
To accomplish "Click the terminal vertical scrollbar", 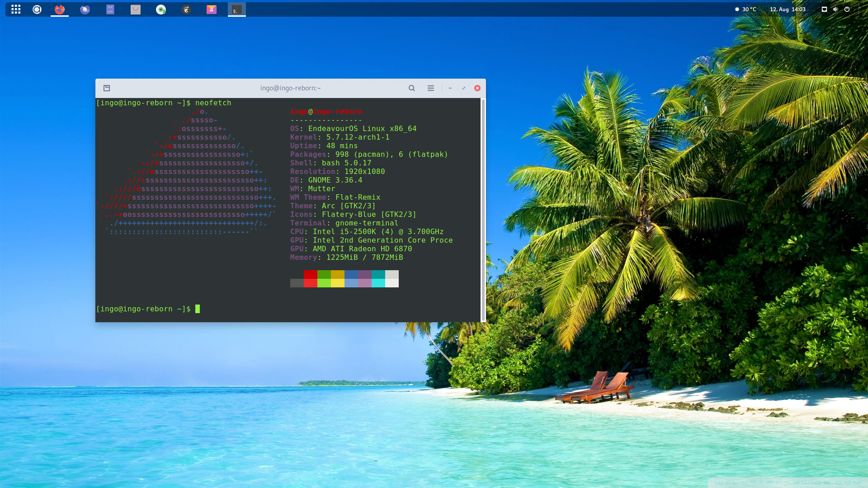I will [x=483, y=210].
